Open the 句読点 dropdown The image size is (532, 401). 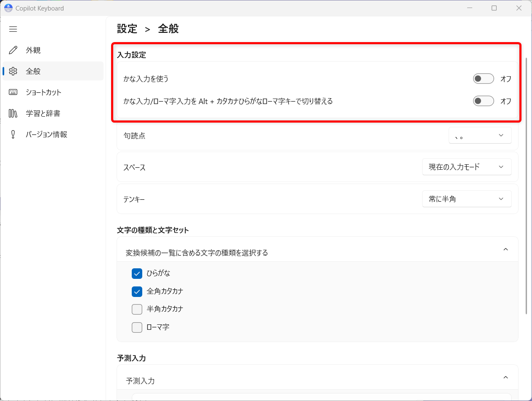(x=480, y=135)
